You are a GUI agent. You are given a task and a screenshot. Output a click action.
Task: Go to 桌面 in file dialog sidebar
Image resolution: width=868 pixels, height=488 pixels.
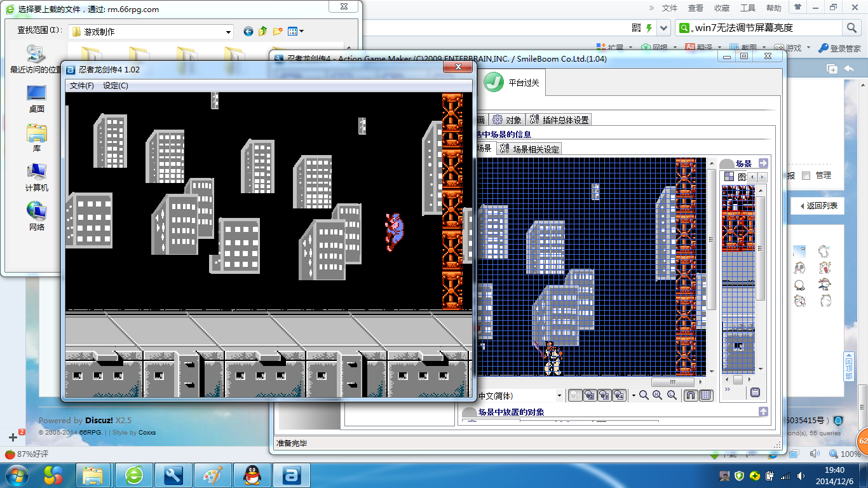[36, 99]
